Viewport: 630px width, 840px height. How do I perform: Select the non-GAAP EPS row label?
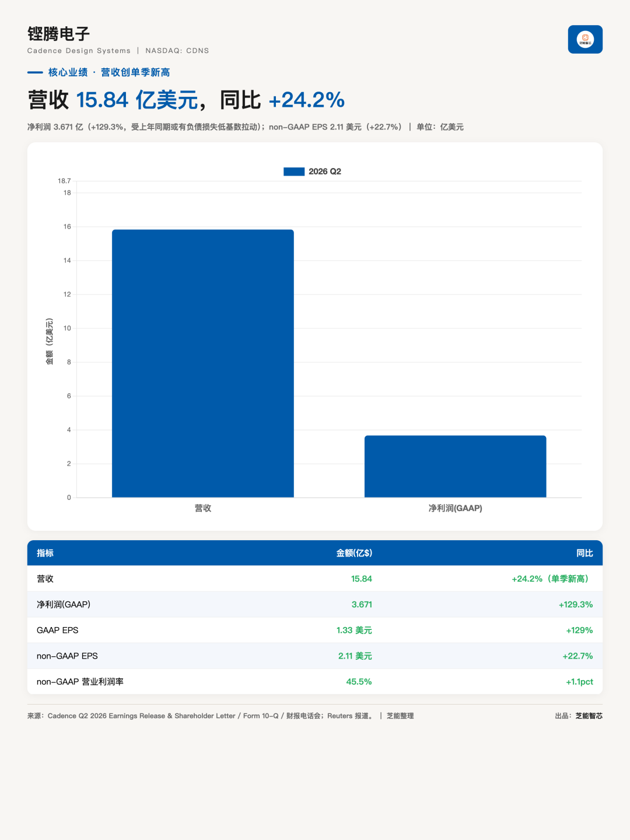[x=67, y=656]
